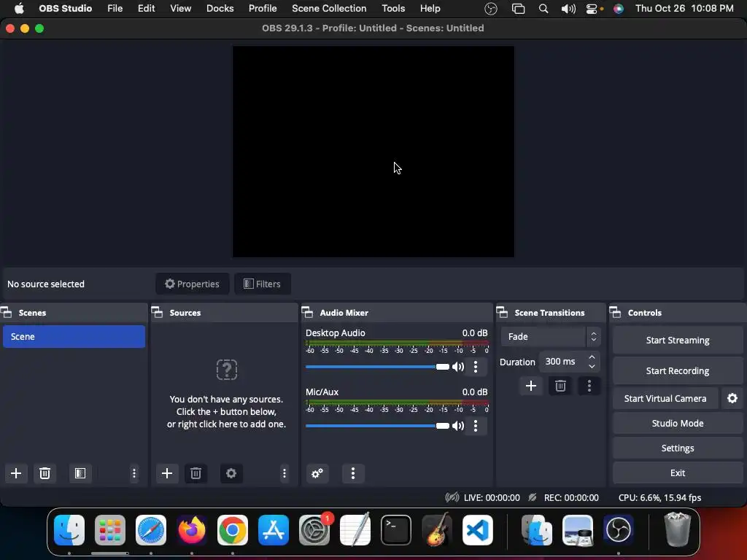Image resolution: width=747 pixels, height=560 pixels.
Task: Open Desktop Audio options three-dot menu
Action: click(x=476, y=367)
